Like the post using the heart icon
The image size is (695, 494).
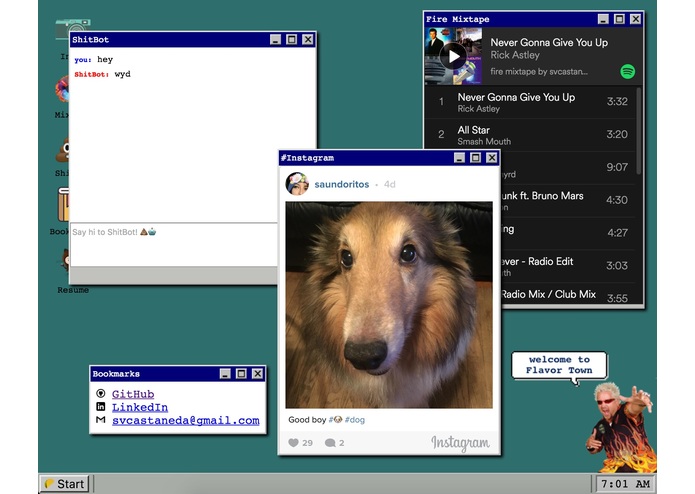click(293, 443)
